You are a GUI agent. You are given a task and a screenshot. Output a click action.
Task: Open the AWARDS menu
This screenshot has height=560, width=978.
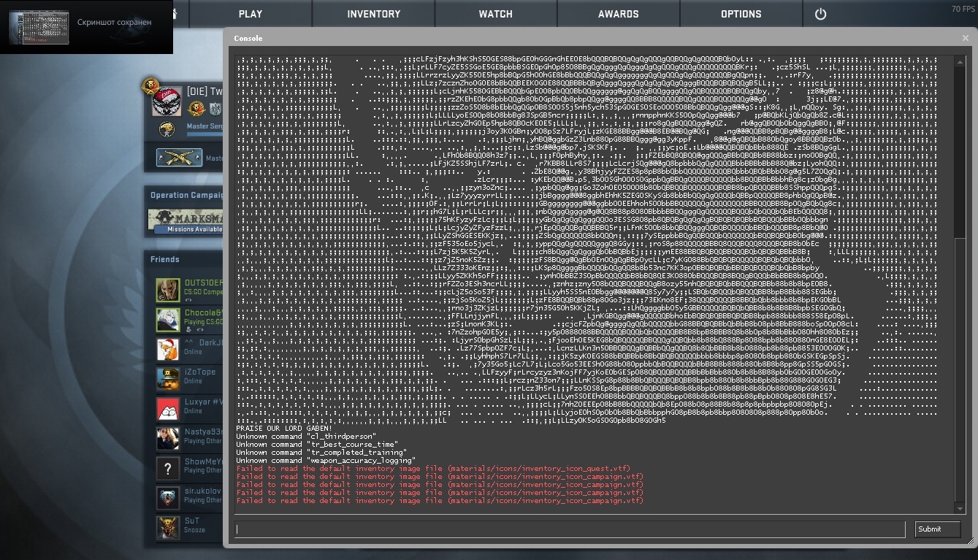point(619,14)
